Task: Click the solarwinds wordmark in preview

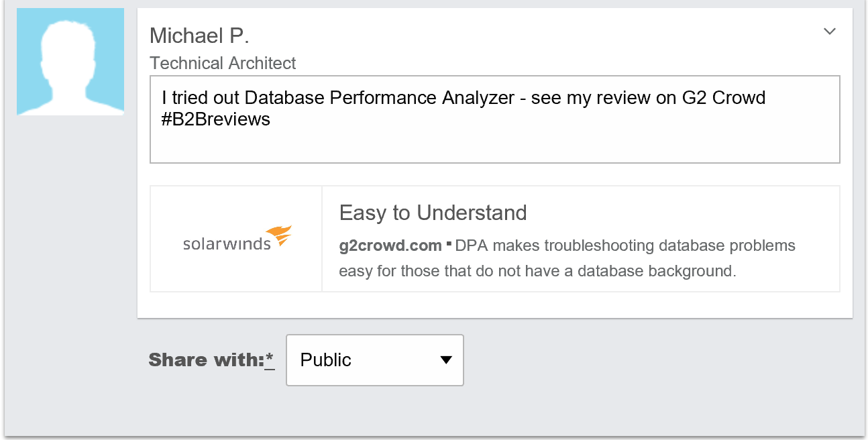Action: (x=227, y=243)
